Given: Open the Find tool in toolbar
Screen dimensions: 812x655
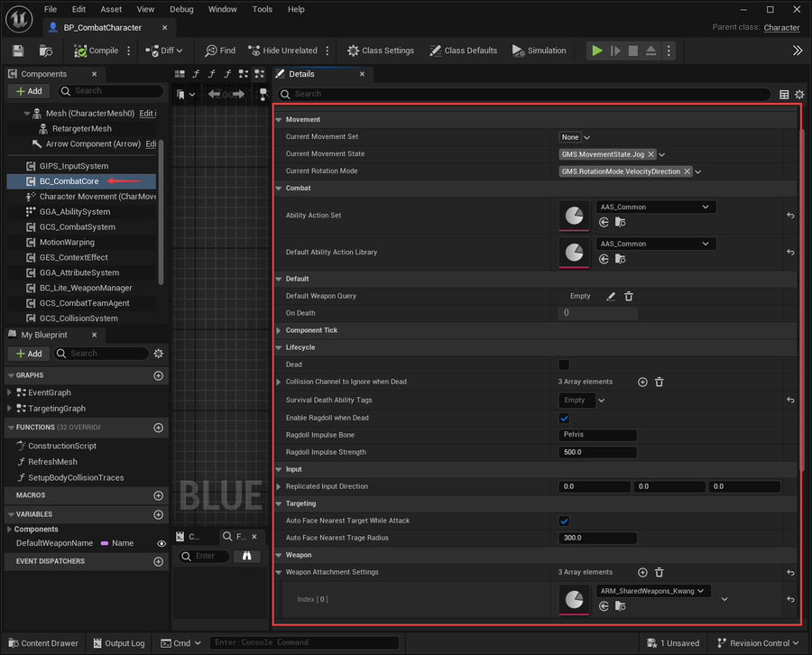Looking at the screenshot, I should click(220, 51).
